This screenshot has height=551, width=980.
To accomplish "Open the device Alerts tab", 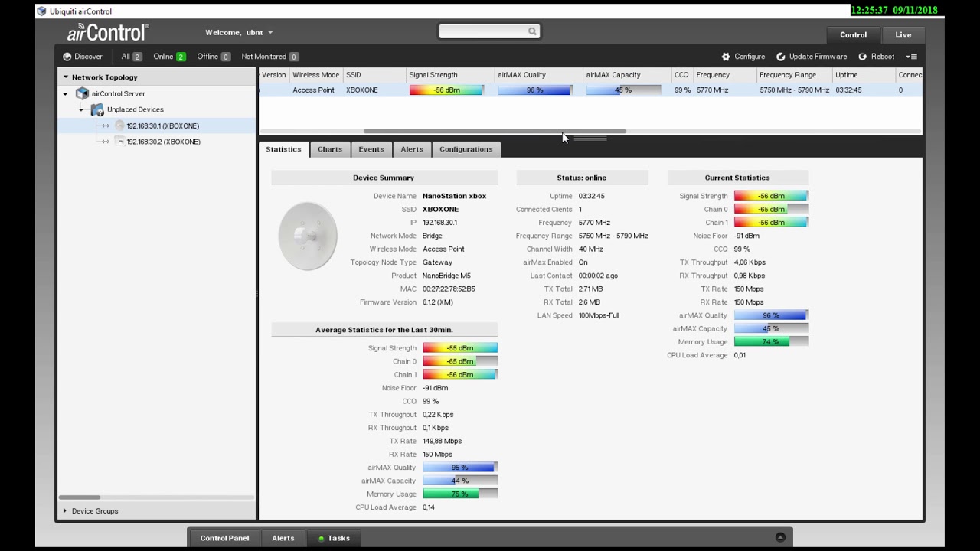I will [x=412, y=149].
